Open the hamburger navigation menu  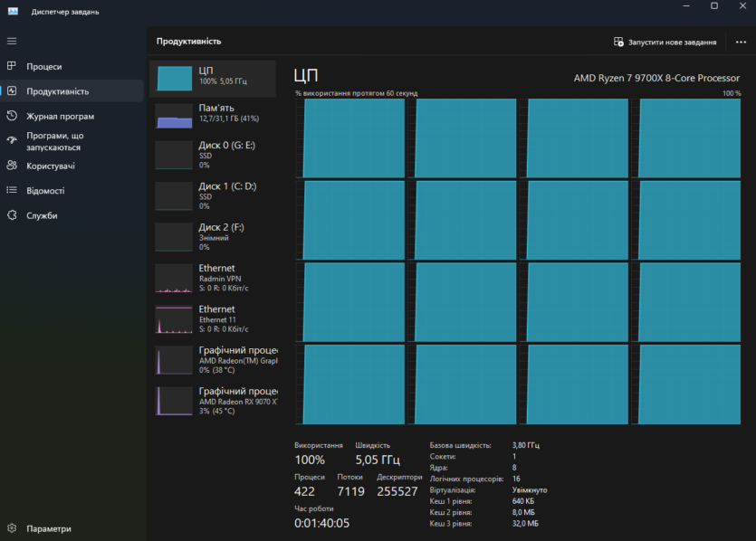pos(12,42)
